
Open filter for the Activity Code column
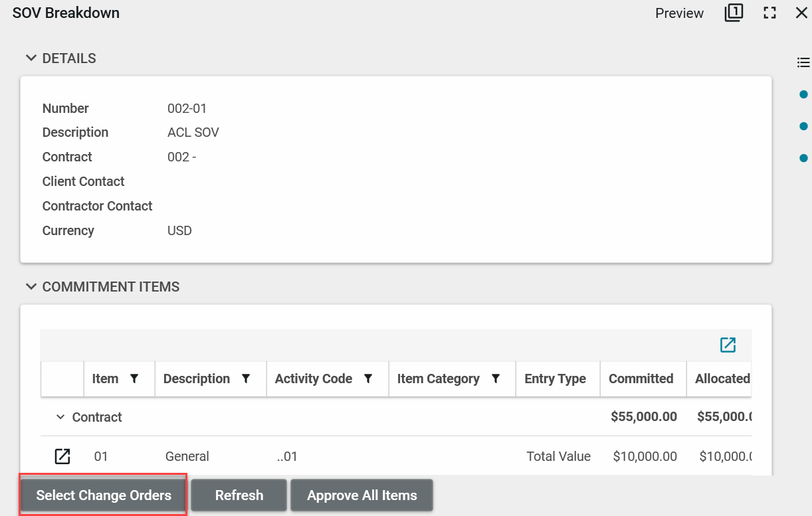pos(368,379)
